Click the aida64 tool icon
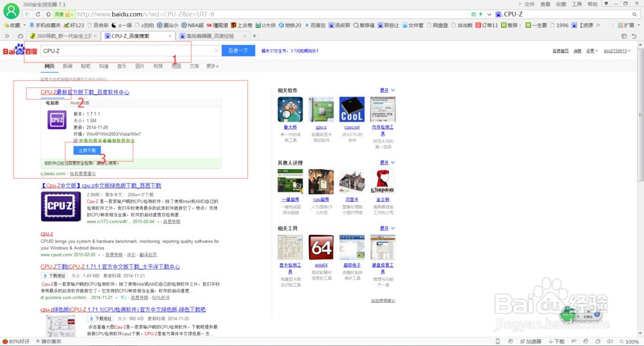This screenshot has width=644, height=346. [321, 247]
